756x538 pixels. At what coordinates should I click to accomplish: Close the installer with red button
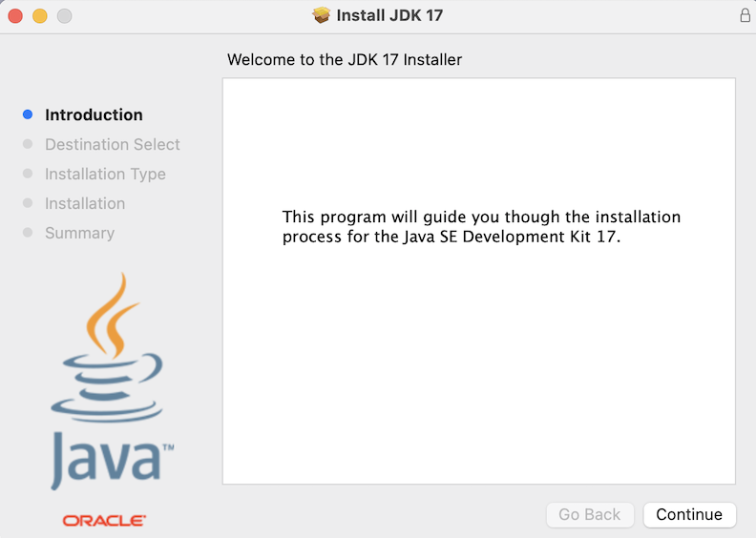click(15, 16)
